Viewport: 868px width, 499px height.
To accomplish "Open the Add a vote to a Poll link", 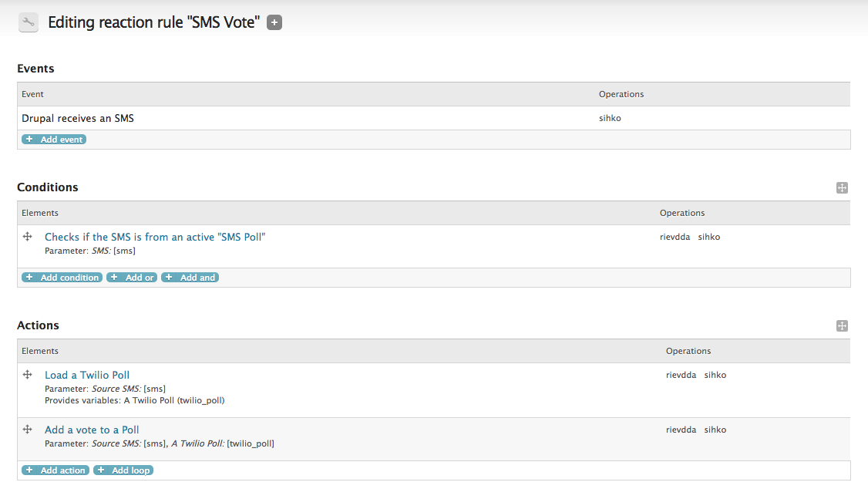I will coord(92,430).
